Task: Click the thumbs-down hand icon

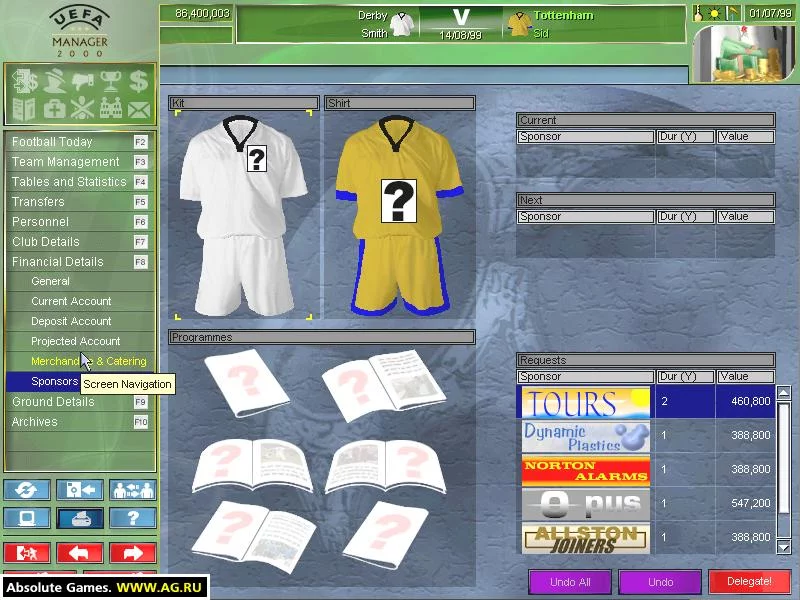Action: click(x=82, y=81)
